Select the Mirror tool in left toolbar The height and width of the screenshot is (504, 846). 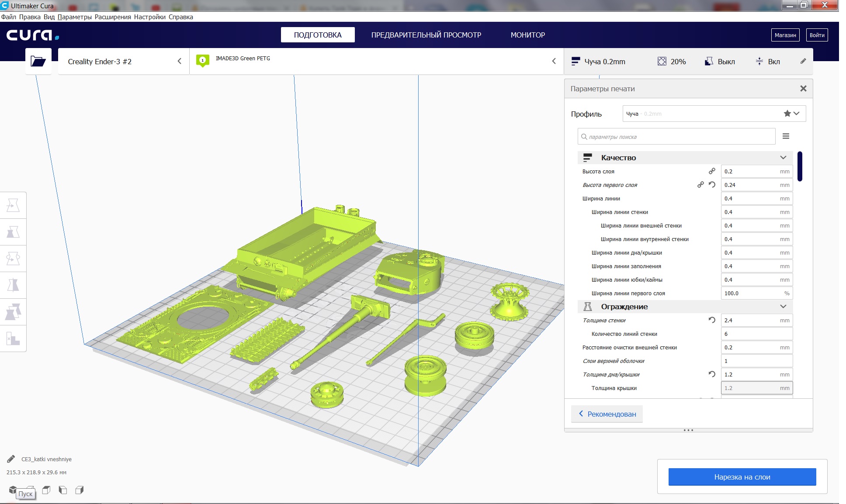(x=13, y=285)
